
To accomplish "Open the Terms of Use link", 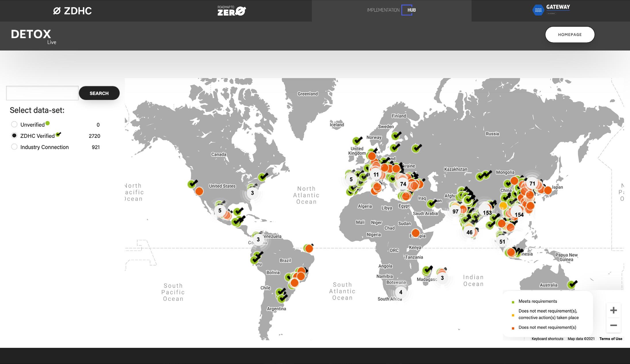I will point(610,339).
